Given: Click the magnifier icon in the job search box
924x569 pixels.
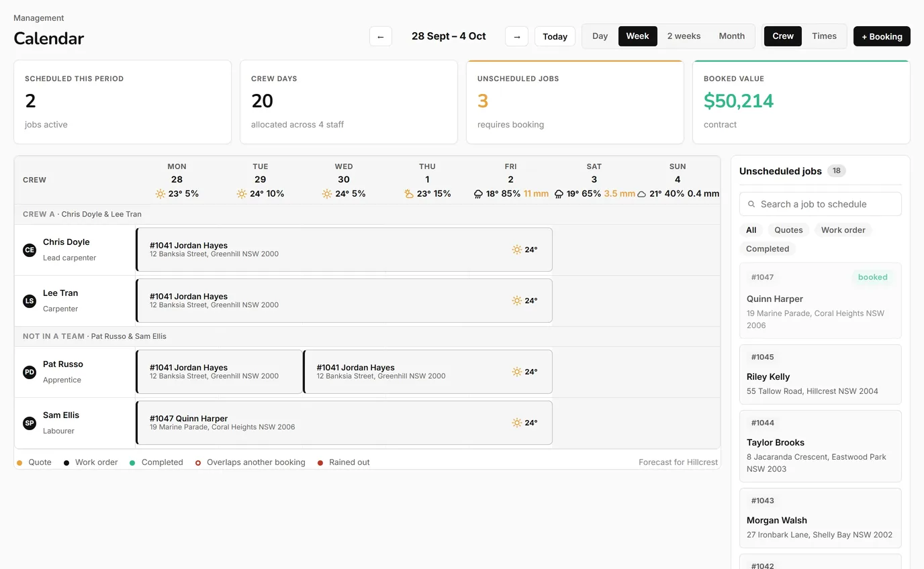Looking at the screenshot, I should tap(751, 204).
